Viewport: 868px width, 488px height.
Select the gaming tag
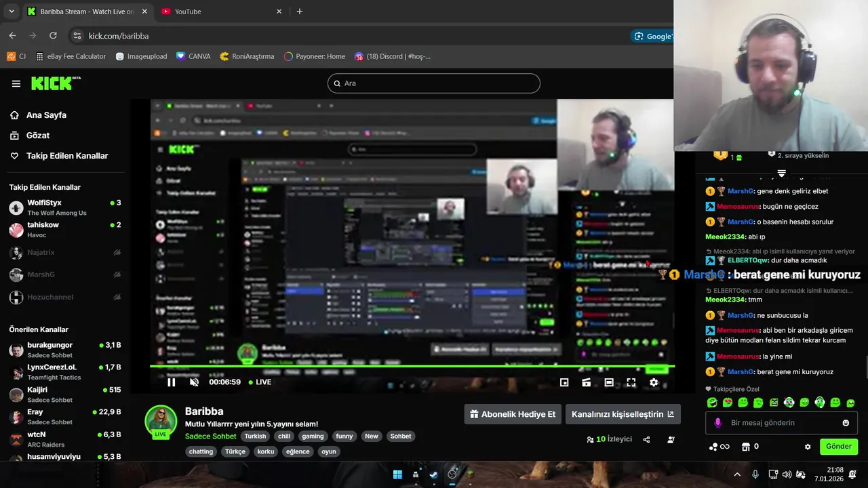tap(313, 436)
